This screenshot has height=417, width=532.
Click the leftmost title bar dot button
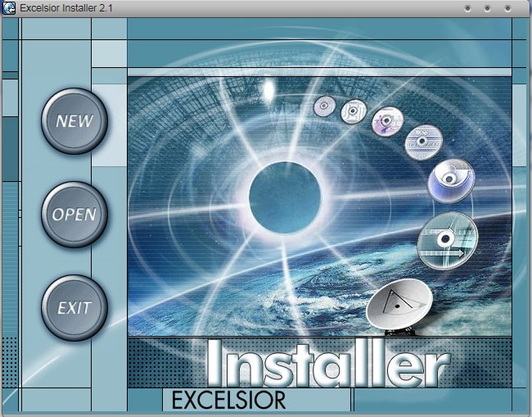pos(468,8)
